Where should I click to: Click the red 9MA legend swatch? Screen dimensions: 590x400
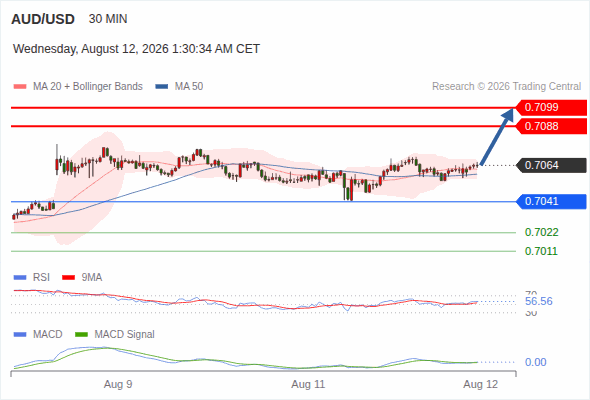(68, 278)
